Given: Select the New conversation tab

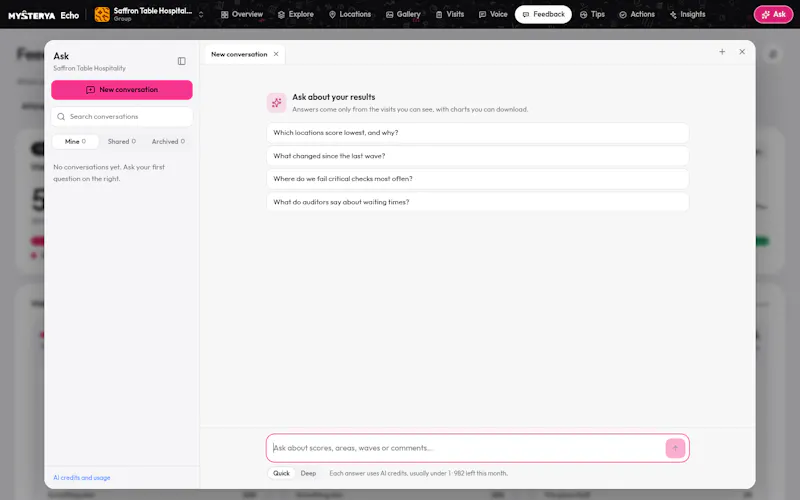Looking at the screenshot, I should 239,54.
